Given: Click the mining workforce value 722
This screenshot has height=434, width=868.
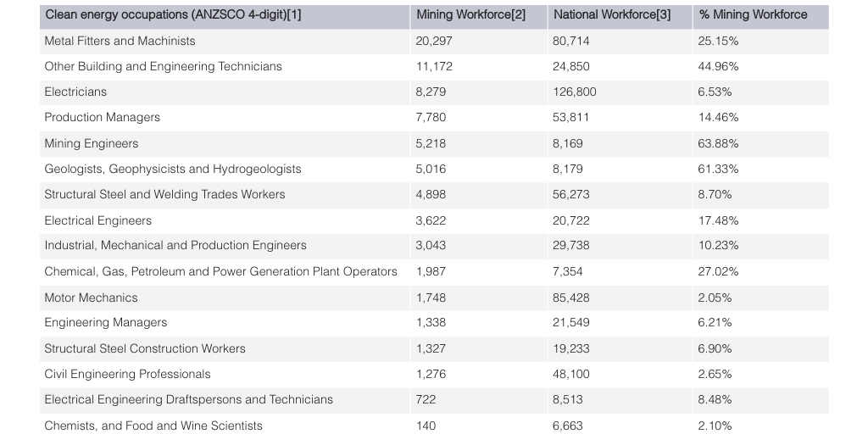Looking at the screenshot, I should click(426, 399).
